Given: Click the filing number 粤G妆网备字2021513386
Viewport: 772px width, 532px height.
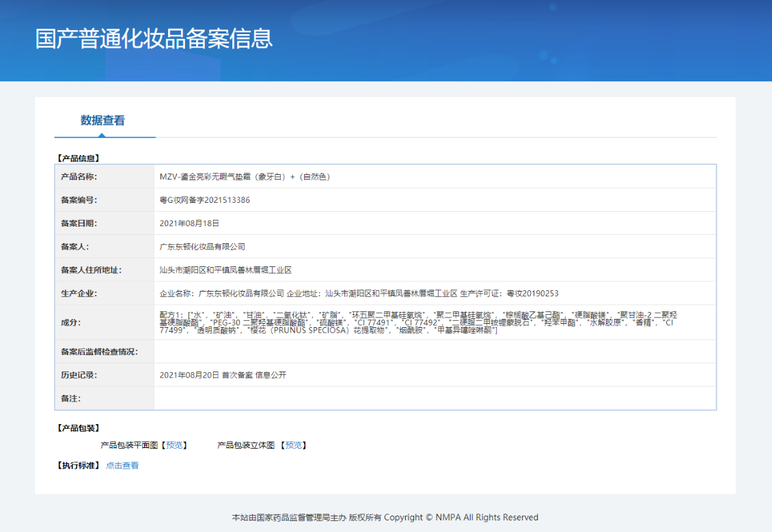Looking at the screenshot, I should [x=204, y=200].
